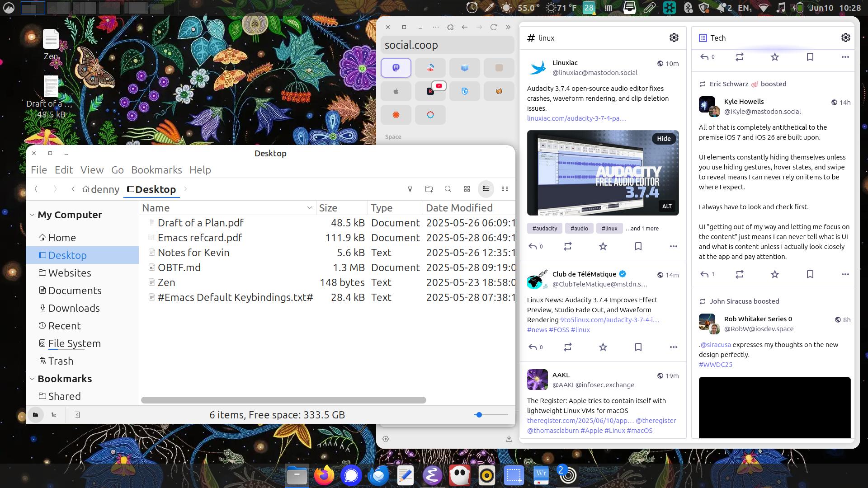Open the Go menu in the file manager
The image size is (868, 488).
tap(117, 170)
